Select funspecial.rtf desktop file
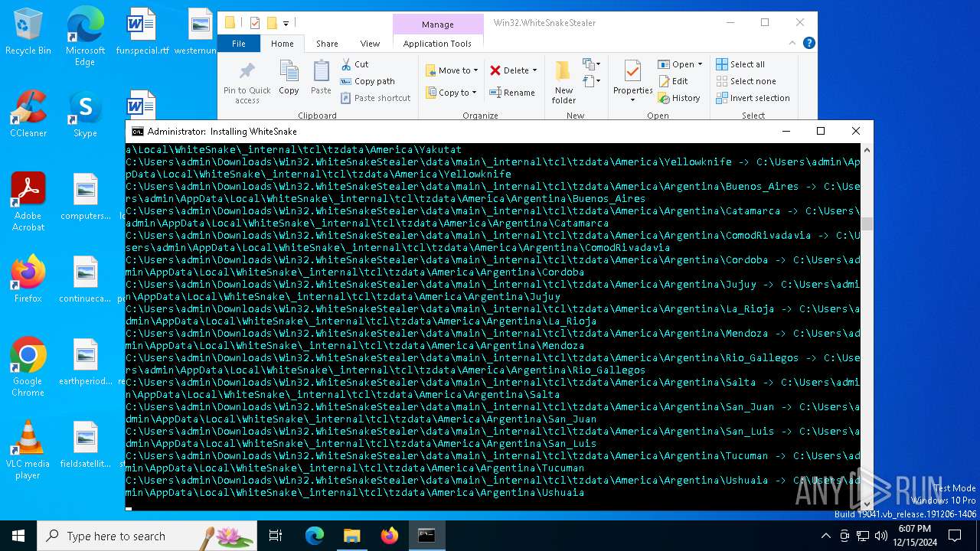 142,32
